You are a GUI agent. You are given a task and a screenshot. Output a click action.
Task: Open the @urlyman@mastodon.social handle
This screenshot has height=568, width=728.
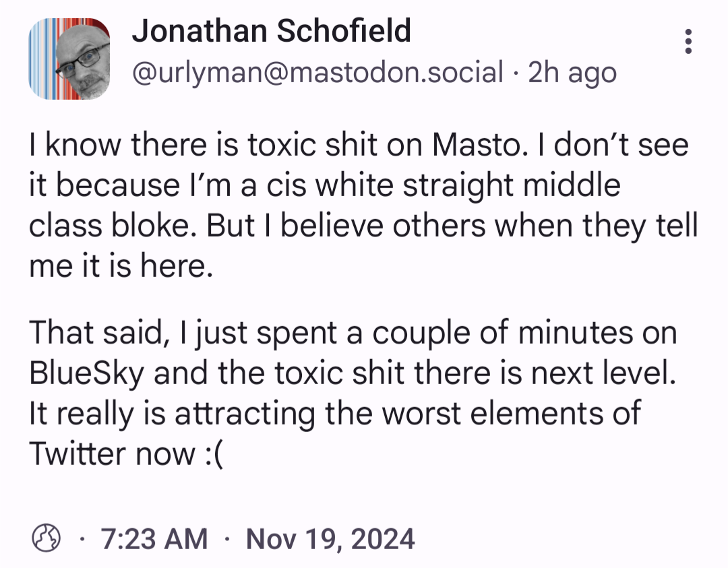coord(317,72)
